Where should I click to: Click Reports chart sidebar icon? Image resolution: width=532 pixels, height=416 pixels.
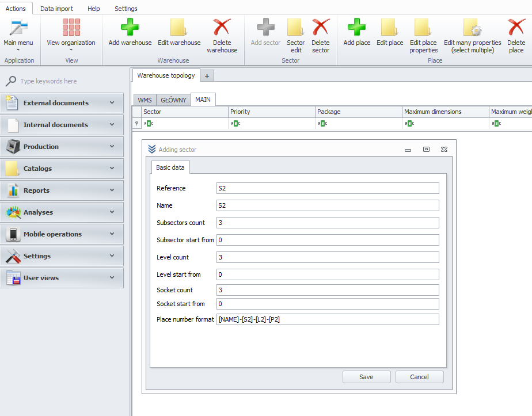coord(13,190)
